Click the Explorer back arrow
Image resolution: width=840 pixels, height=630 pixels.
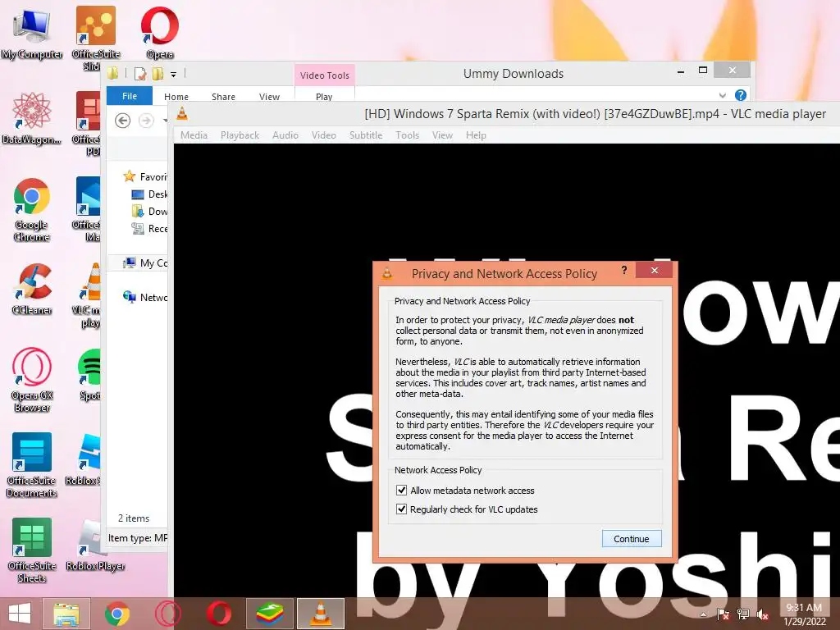[123, 121]
